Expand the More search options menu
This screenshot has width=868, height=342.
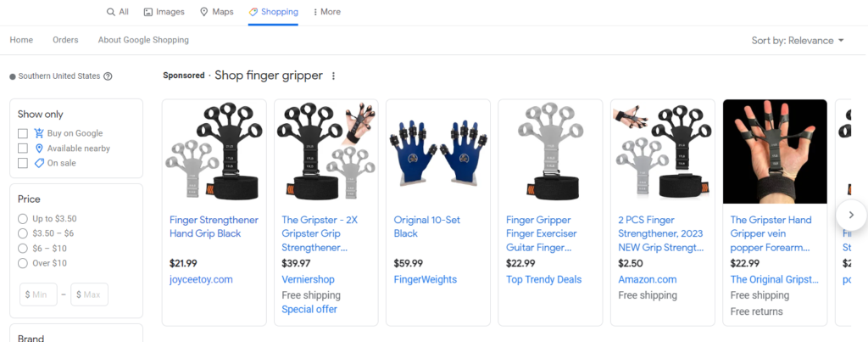326,12
